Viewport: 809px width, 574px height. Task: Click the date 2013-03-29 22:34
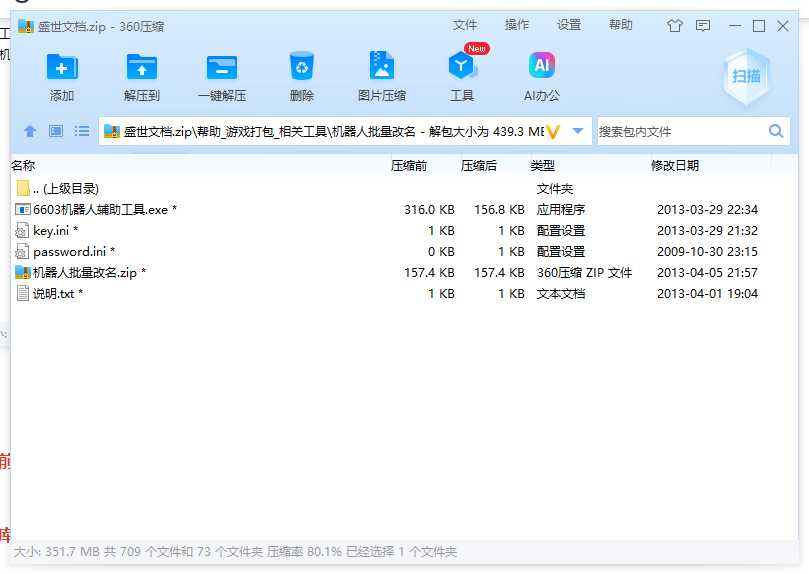click(707, 209)
